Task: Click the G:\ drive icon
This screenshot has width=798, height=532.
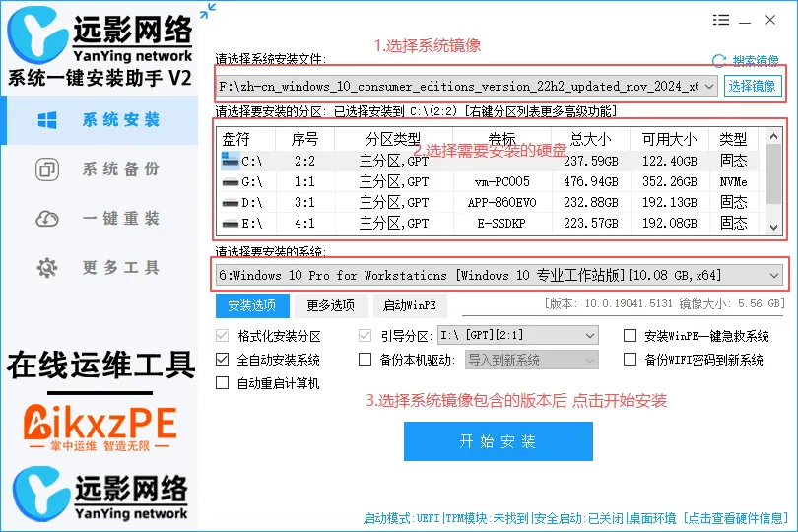Action: point(230,181)
